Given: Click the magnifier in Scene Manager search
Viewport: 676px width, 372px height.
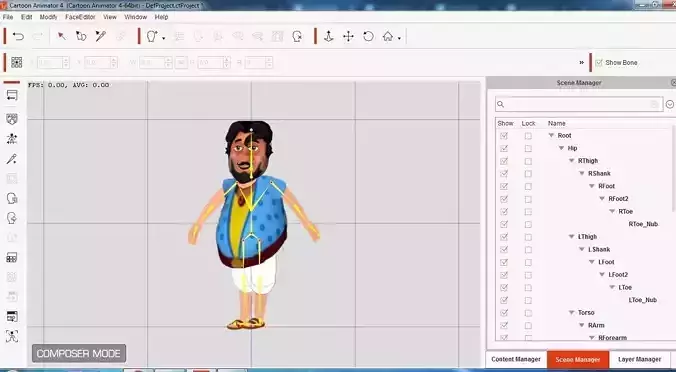Looking at the screenshot, I should 501,104.
